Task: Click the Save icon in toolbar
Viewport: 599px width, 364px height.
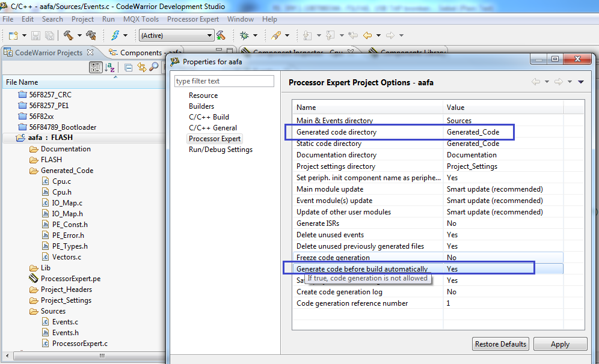Action: [x=35, y=35]
